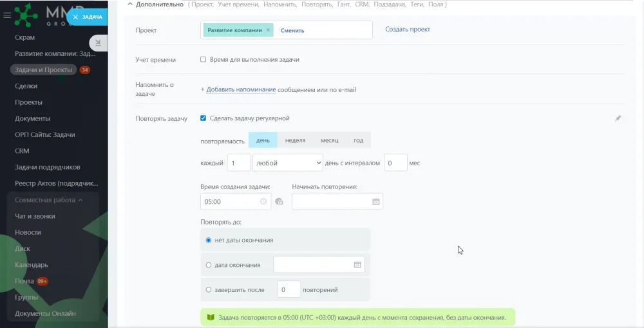
Task: Close the task form with ЗАДАЧА button
Action: point(87,17)
